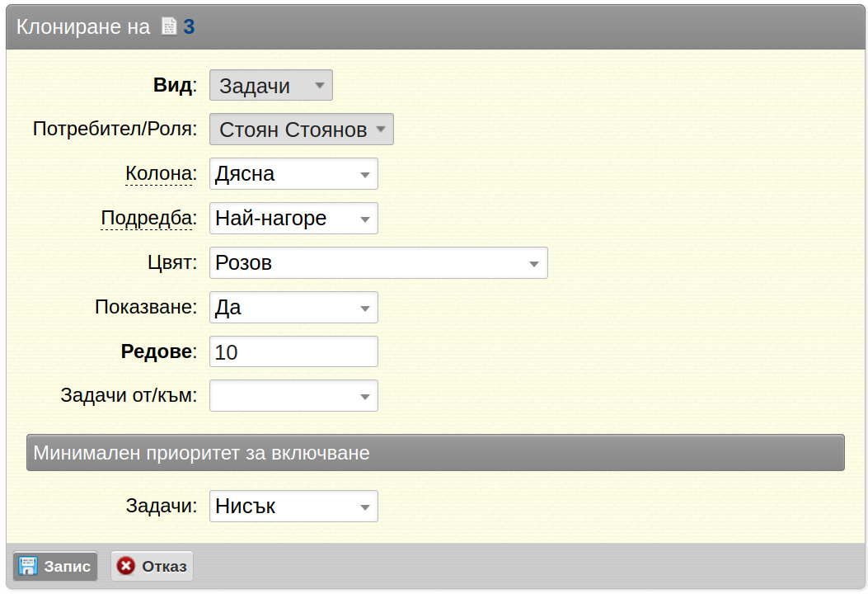Click the arrow of Нисък dropdown
The image size is (868, 594).
pos(365,507)
